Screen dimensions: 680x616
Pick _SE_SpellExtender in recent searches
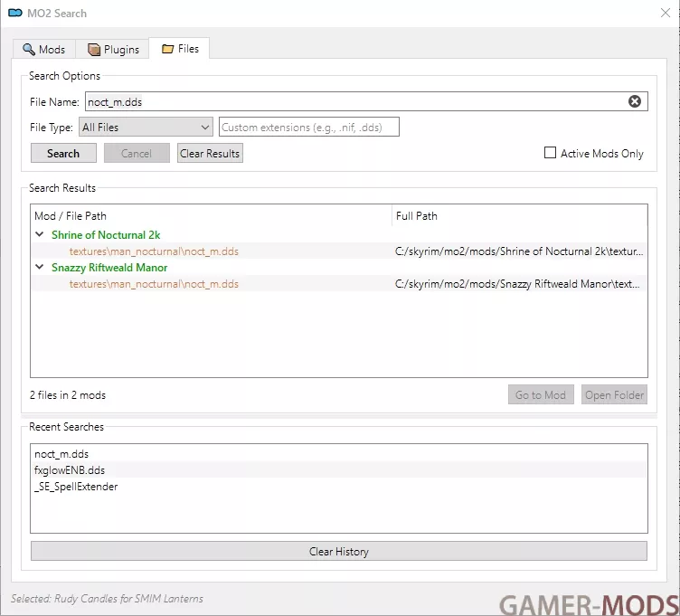pyautogui.click(x=76, y=487)
